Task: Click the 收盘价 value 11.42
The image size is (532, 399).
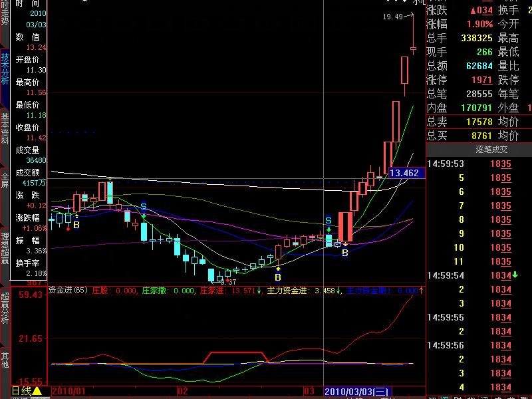Action: 37,138
